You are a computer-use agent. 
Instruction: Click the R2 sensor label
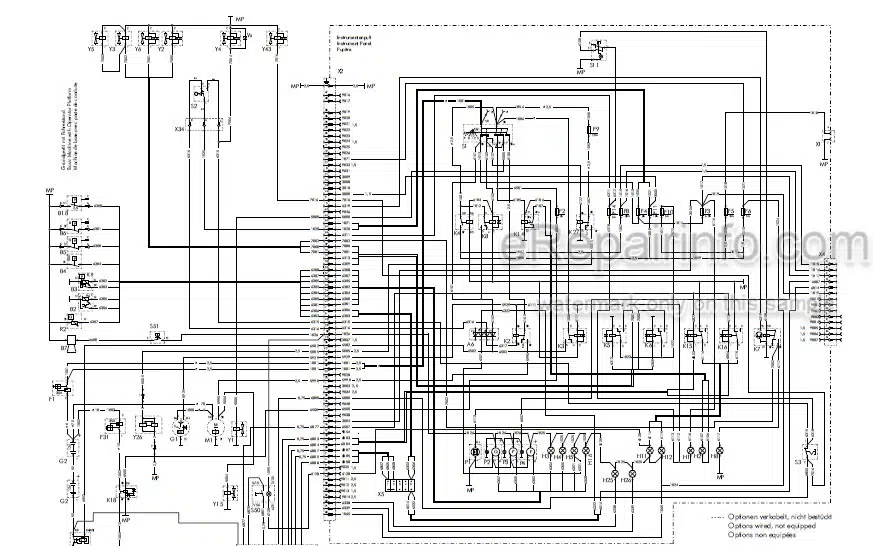coord(63,329)
